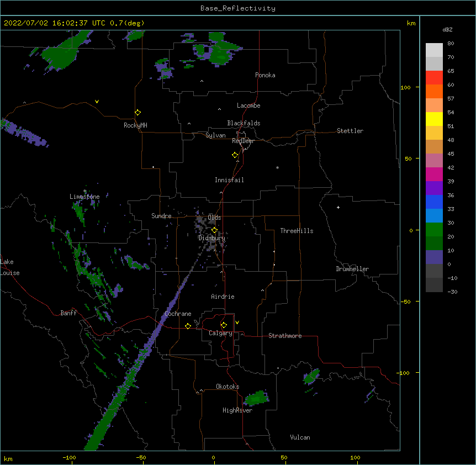Pick the violet swatch below 39 dBZ
Viewport: 476px width, 465px height.
434,188
